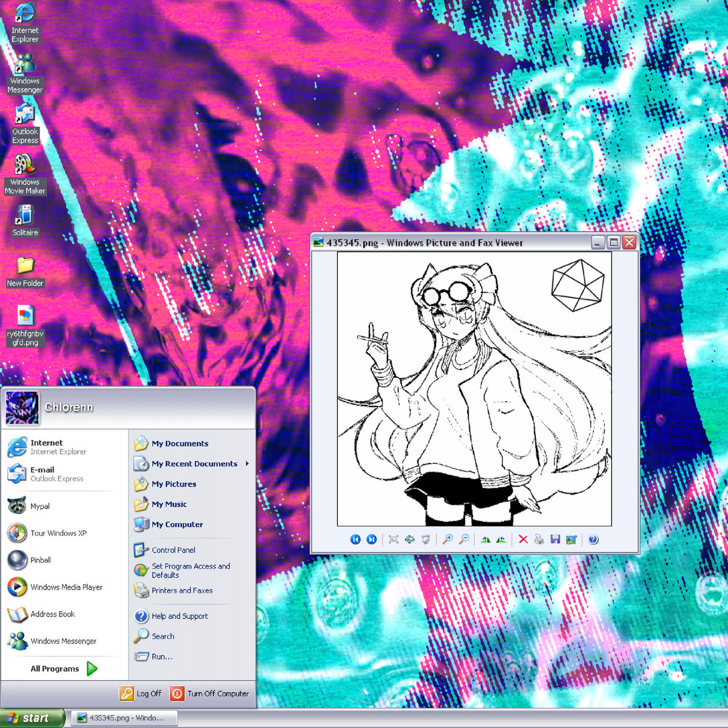
Task: Click the Best Fit view icon
Action: pos(393,539)
